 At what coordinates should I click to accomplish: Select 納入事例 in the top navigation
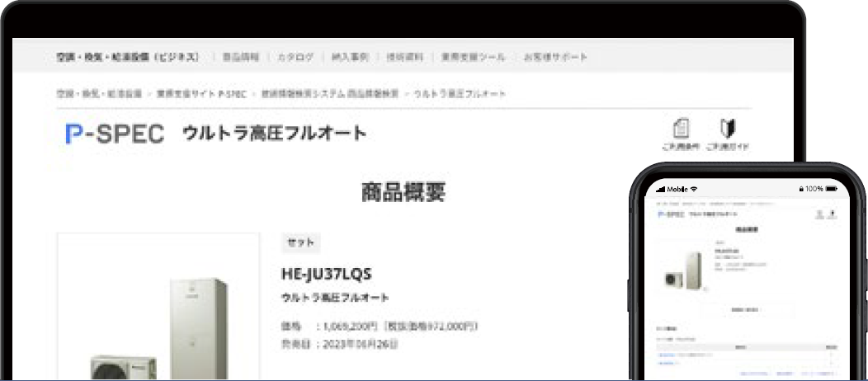point(349,57)
